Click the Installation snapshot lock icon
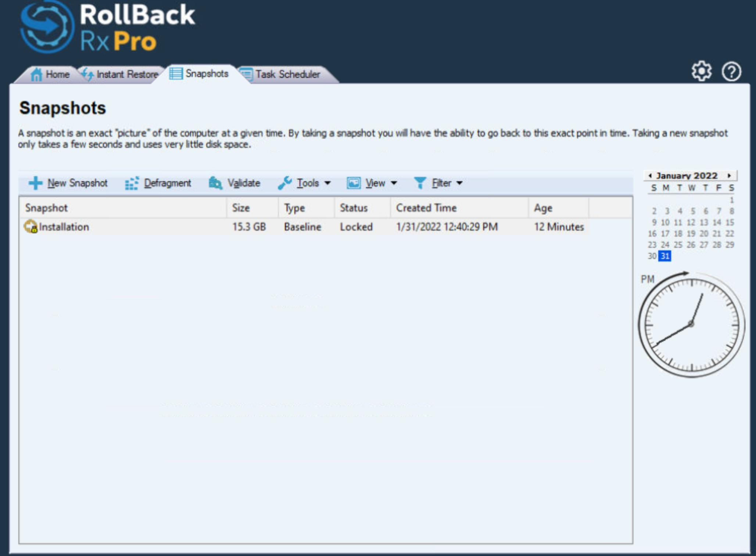756x556 pixels. click(31, 227)
